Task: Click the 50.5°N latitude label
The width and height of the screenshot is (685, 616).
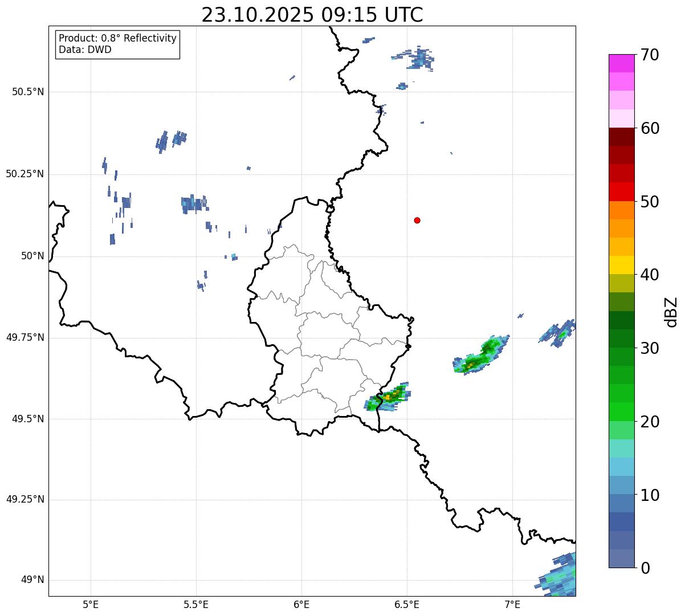Action: tap(28, 92)
